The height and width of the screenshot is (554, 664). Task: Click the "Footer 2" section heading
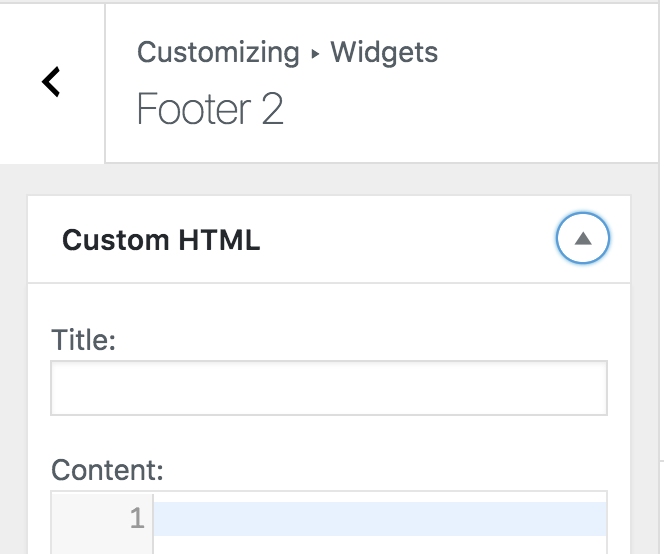(210, 110)
